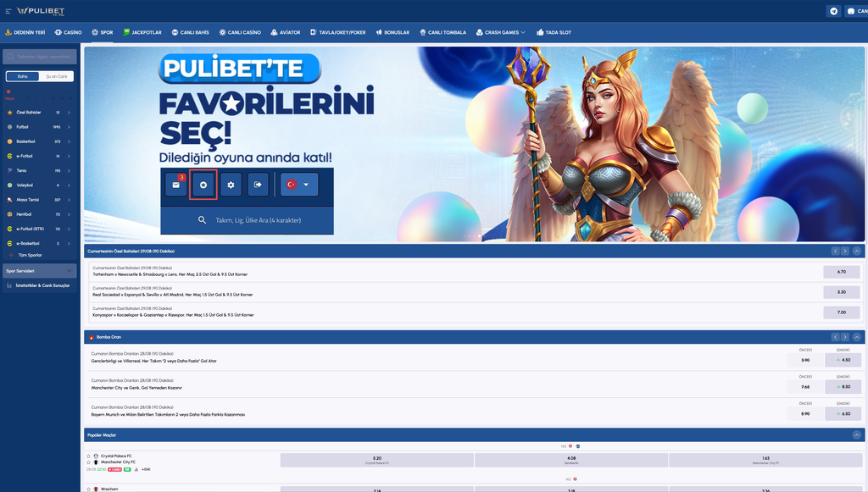This screenshot has width=868, height=492.
Task: Select the 7.00 odds for Konyaspor special
Action: (x=842, y=312)
